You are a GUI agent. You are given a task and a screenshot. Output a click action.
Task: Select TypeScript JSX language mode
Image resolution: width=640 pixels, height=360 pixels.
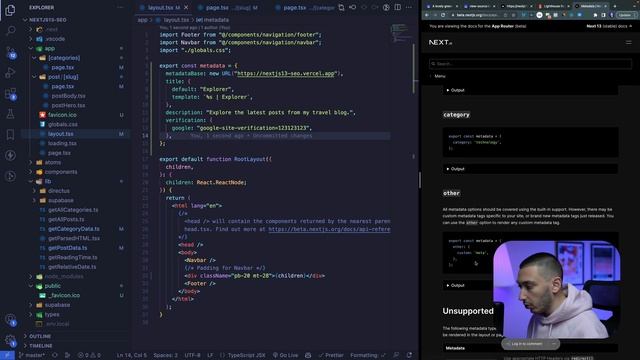[x=243, y=356]
